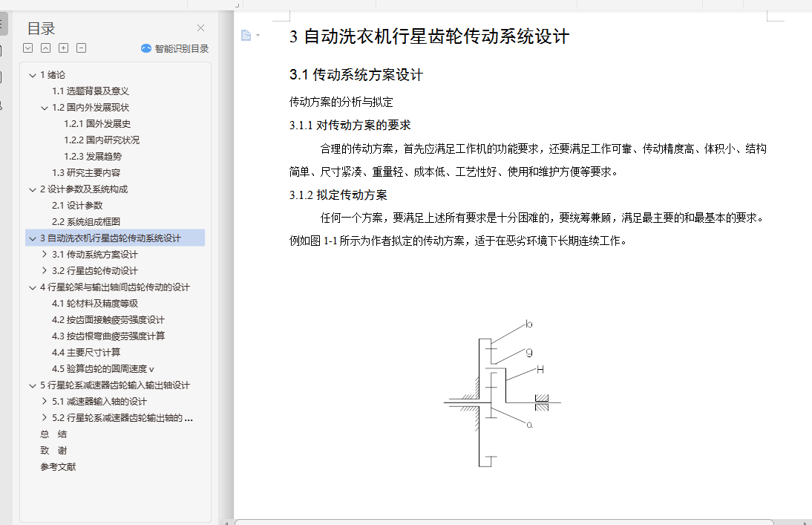
Task: Collapse all levels icon in 目录 panel
Action: [x=45, y=48]
